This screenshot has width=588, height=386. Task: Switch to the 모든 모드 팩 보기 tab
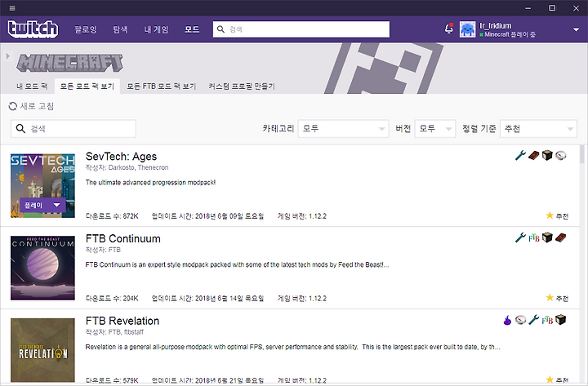(87, 87)
